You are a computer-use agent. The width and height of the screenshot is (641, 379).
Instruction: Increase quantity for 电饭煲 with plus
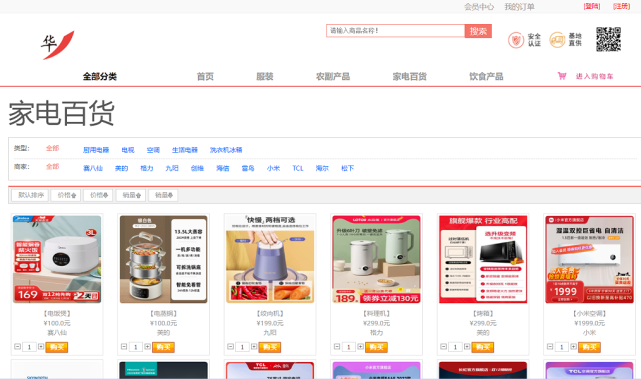(x=41, y=346)
